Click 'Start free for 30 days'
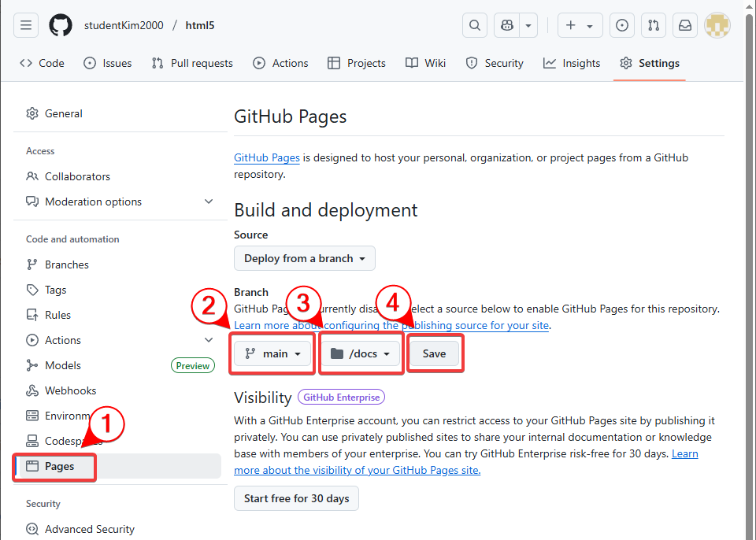756x540 pixels. point(296,498)
